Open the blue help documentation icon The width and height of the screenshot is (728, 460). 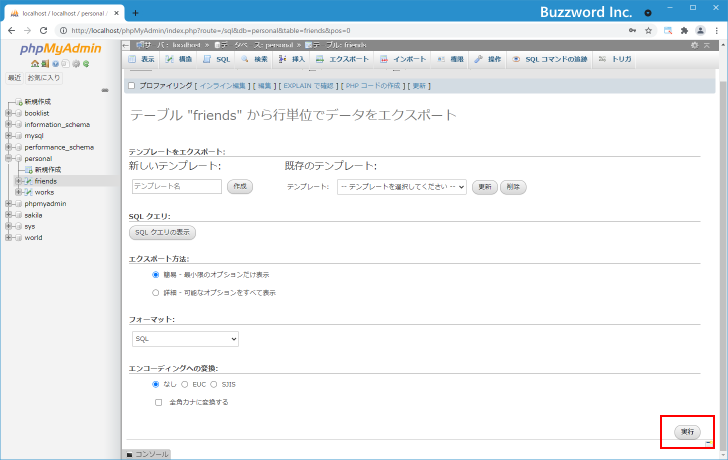pyautogui.click(x=55, y=64)
